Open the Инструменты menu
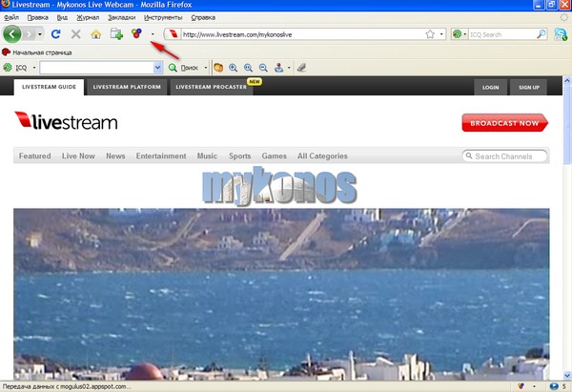Screen dimensions: 572x392 coord(163,17)
